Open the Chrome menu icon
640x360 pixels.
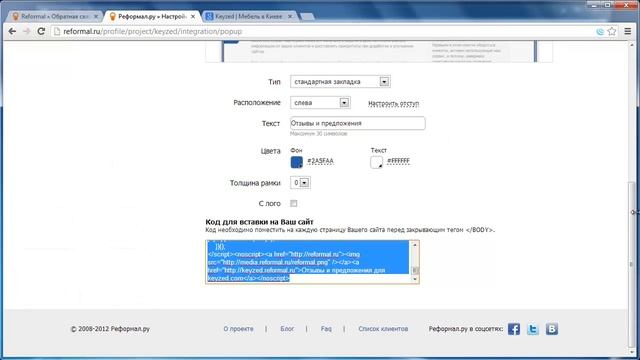click(628, 31)
